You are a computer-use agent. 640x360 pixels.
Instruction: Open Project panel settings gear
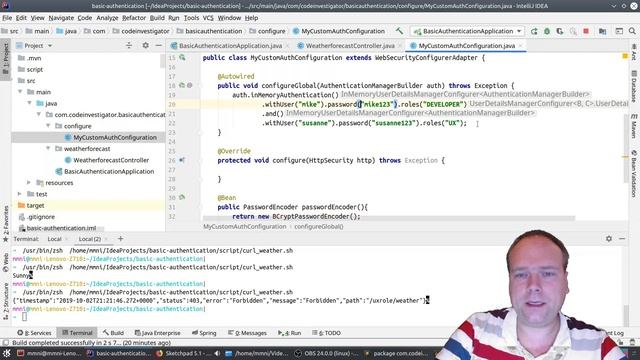tap(145, 46)
